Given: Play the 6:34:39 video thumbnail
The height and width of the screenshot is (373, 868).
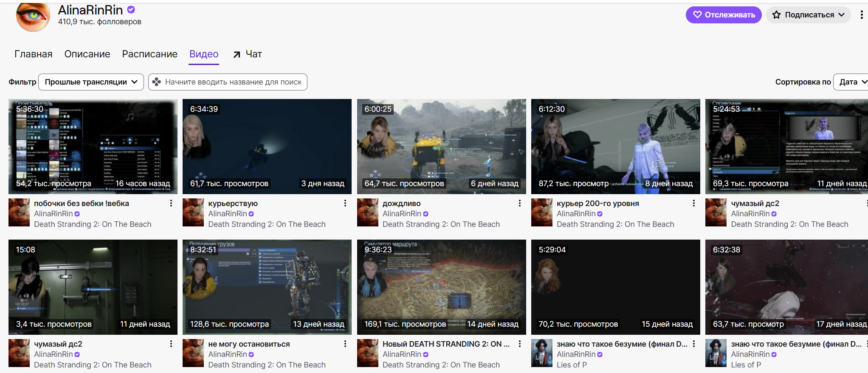Looking at the screenshot, I should [x=267, y=147].
